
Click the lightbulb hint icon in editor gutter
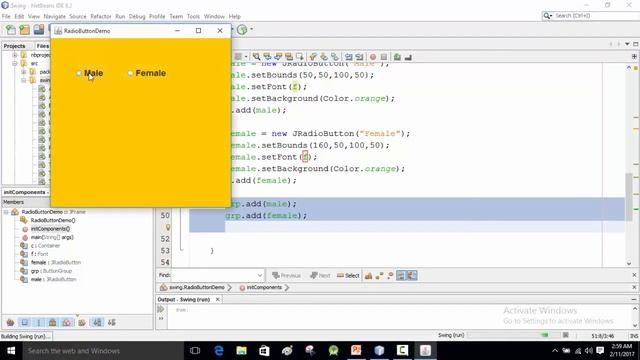coord(168,227)
